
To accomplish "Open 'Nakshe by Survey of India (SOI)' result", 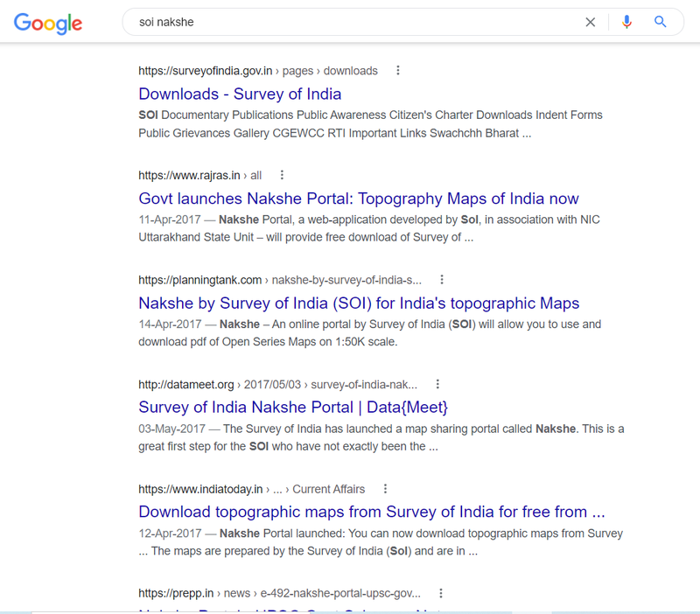I will point(359,304).
